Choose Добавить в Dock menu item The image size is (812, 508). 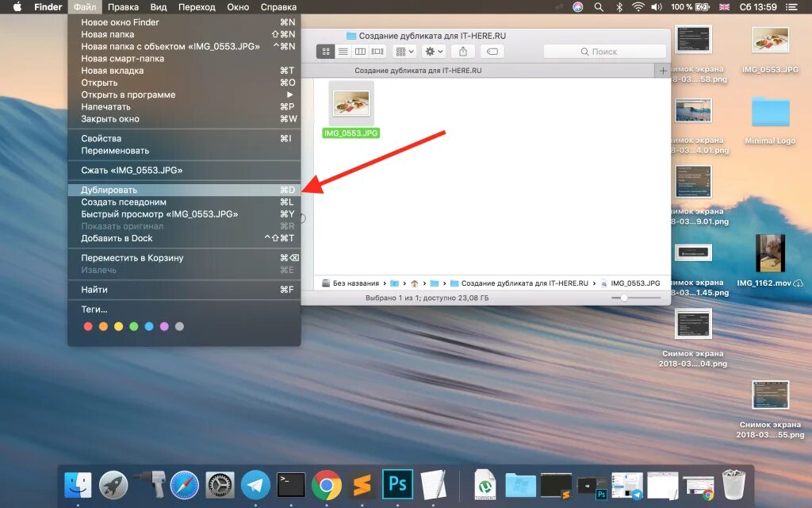(184, 238)
